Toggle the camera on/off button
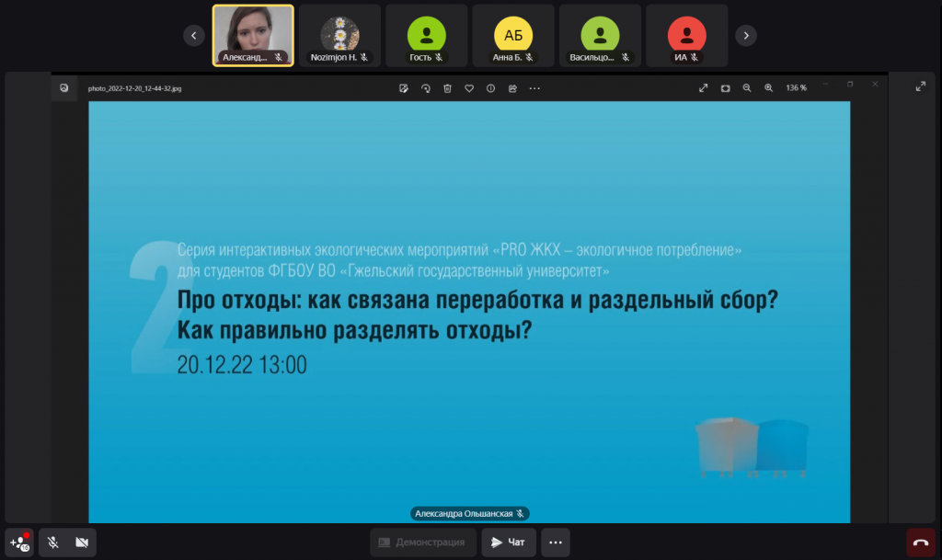 (82, 543)
